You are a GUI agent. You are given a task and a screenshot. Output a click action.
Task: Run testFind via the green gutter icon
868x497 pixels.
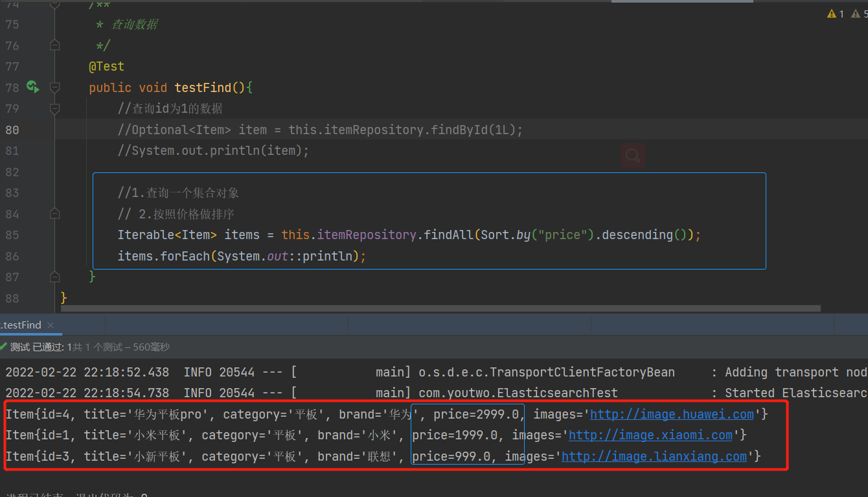point(32,87)
